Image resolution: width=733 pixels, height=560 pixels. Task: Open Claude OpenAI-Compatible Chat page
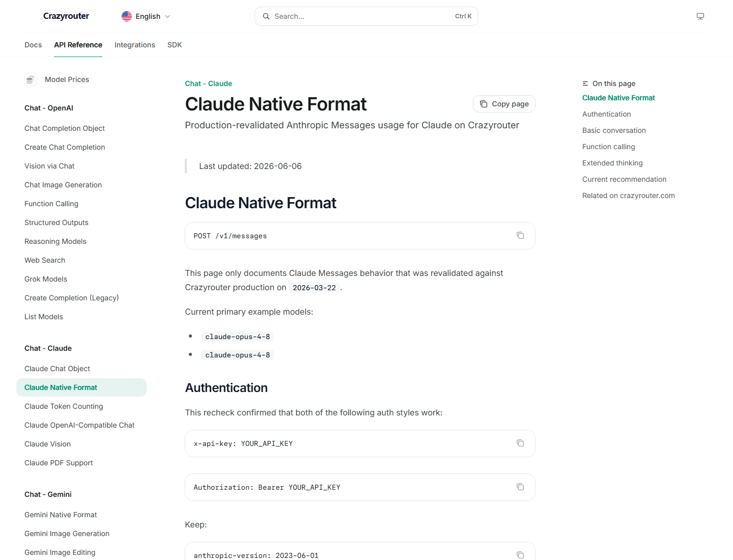79,425
